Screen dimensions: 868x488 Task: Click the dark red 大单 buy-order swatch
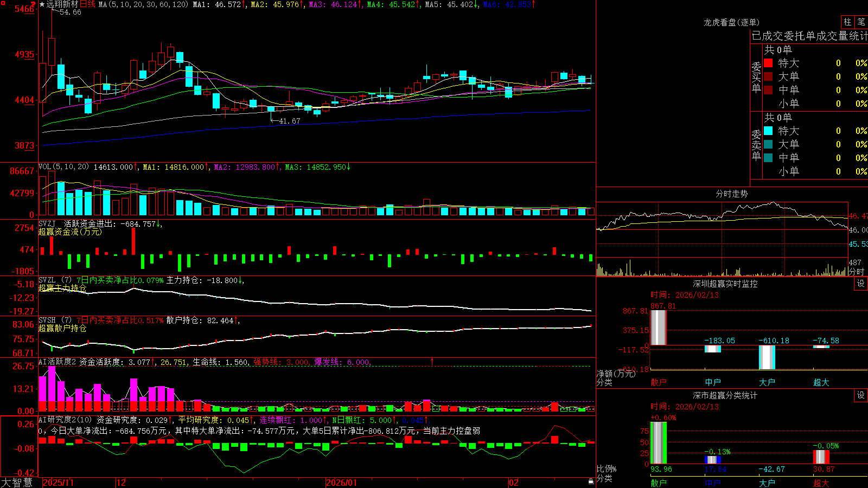coord(768,76)
